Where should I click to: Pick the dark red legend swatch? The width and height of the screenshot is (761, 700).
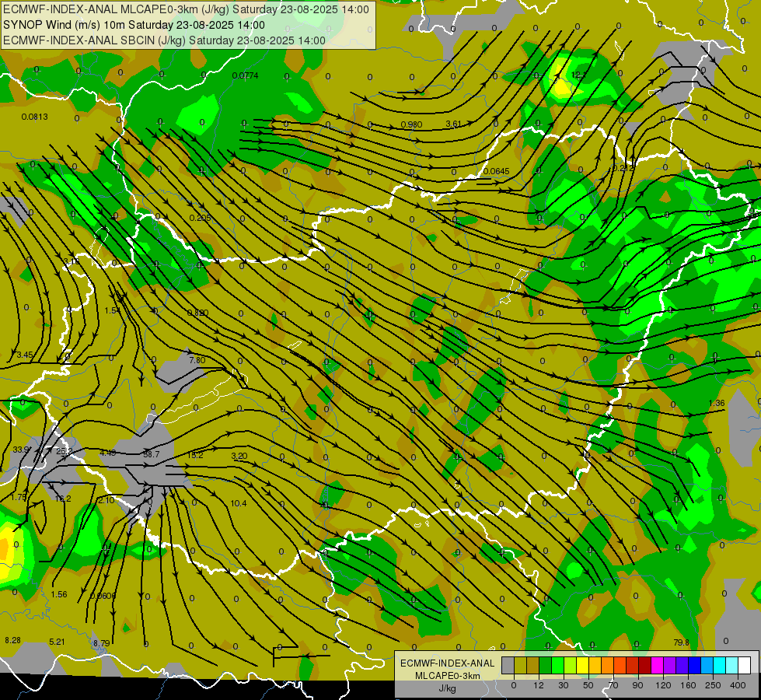(645, 665)
